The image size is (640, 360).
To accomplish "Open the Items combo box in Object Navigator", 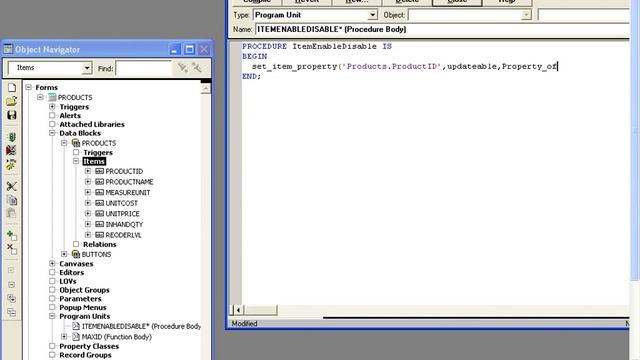I will 87,68.
